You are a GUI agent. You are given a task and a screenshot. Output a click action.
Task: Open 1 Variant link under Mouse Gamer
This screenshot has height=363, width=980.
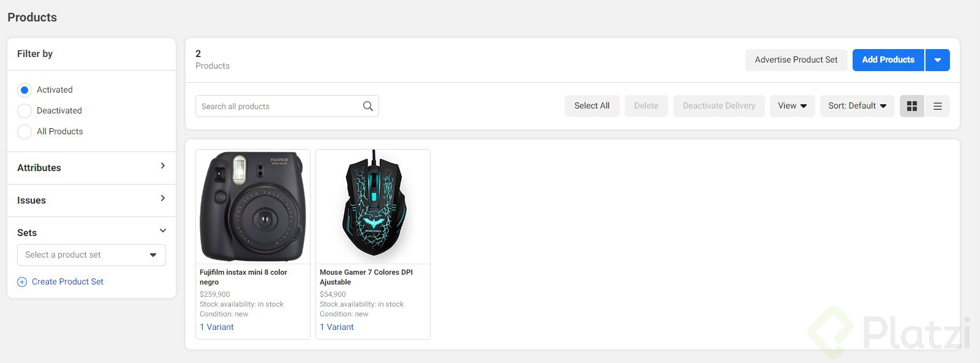coord(337,327)
